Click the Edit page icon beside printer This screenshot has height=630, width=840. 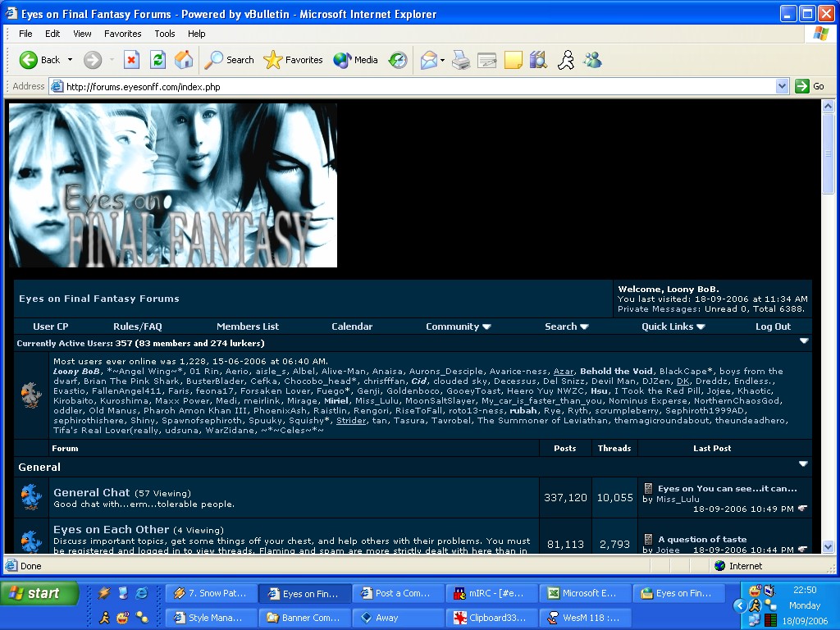coord(487,60)
